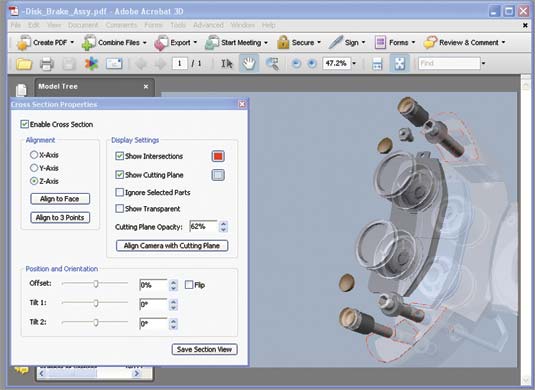Click Align Camera with Cutting Plane

point(172,246)
